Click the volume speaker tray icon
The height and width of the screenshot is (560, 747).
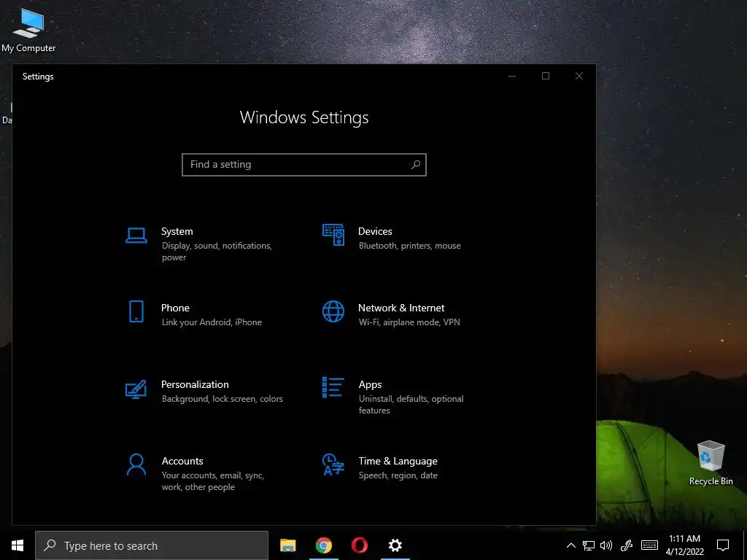coord(606,545)
